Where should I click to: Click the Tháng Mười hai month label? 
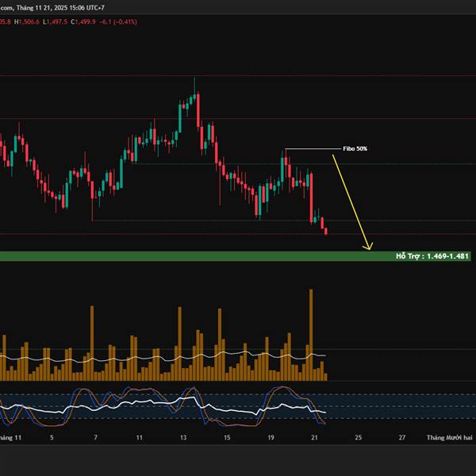click(450, 437)
